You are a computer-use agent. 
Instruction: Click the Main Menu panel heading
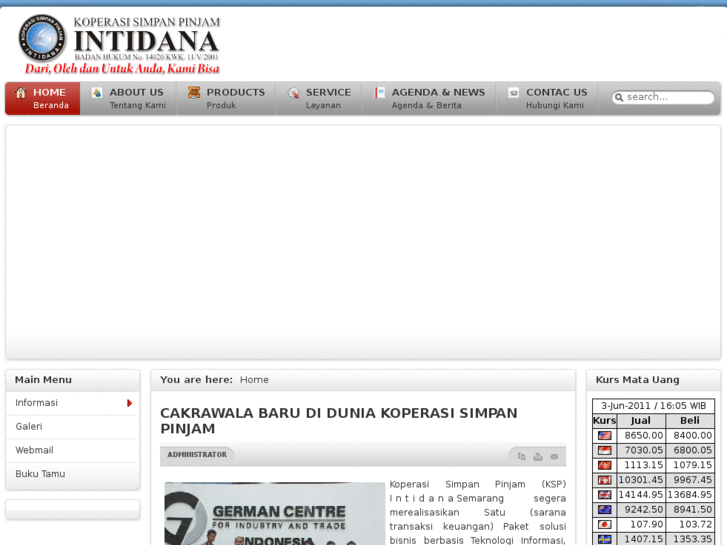coord(43,380)
